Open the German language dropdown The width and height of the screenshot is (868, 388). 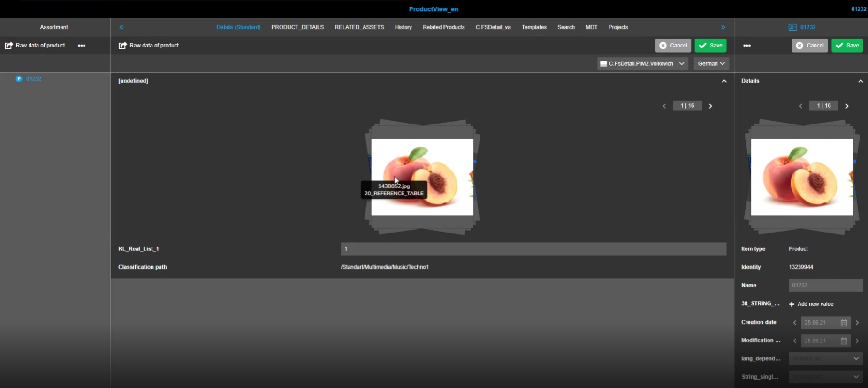[711, 64]
